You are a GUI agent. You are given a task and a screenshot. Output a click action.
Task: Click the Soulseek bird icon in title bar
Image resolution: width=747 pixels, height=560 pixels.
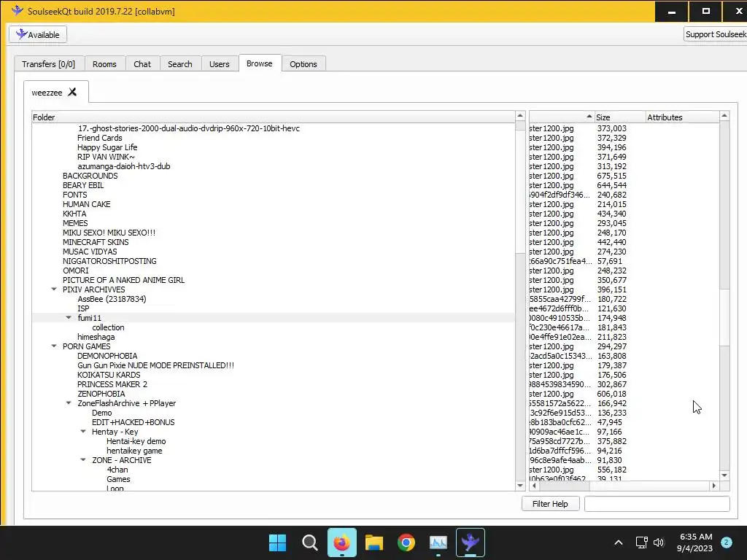[x=18, y=10]
